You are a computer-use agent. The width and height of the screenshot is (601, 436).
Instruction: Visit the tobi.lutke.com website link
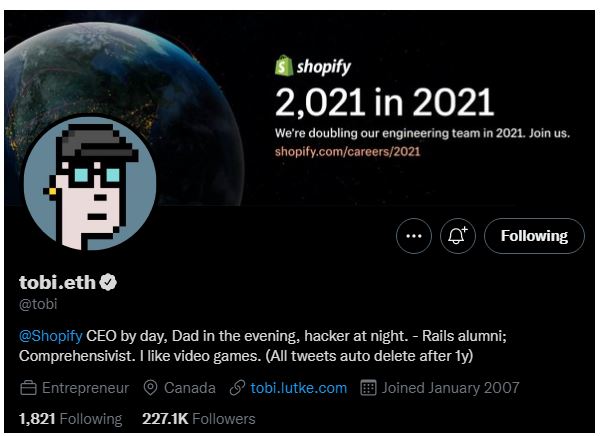point(298,388)
